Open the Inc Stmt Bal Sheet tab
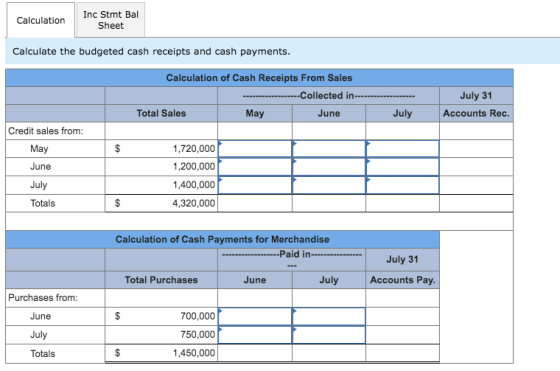Image resolution: width=560 pixels, height=371 pixels. [111, 20]
